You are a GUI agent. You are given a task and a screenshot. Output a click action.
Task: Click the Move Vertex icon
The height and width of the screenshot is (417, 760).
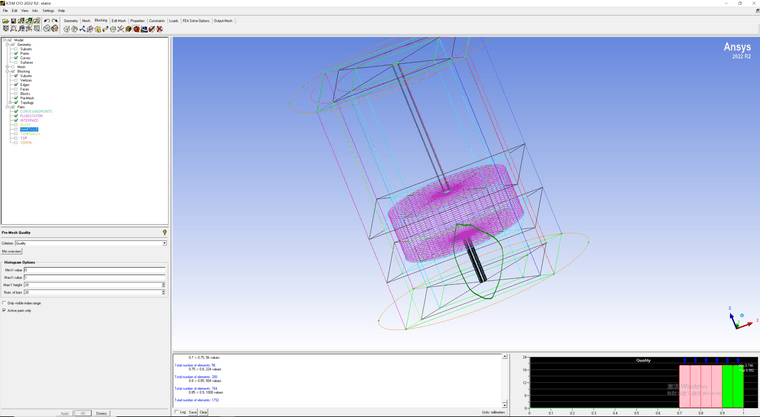[105, 29]
